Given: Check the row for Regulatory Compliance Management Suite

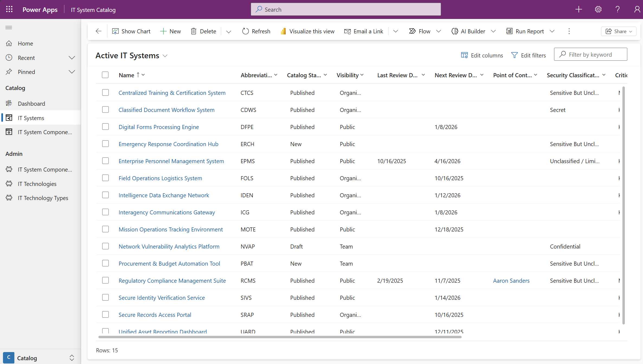Looking at the screenshot, I should pos(105,280).
